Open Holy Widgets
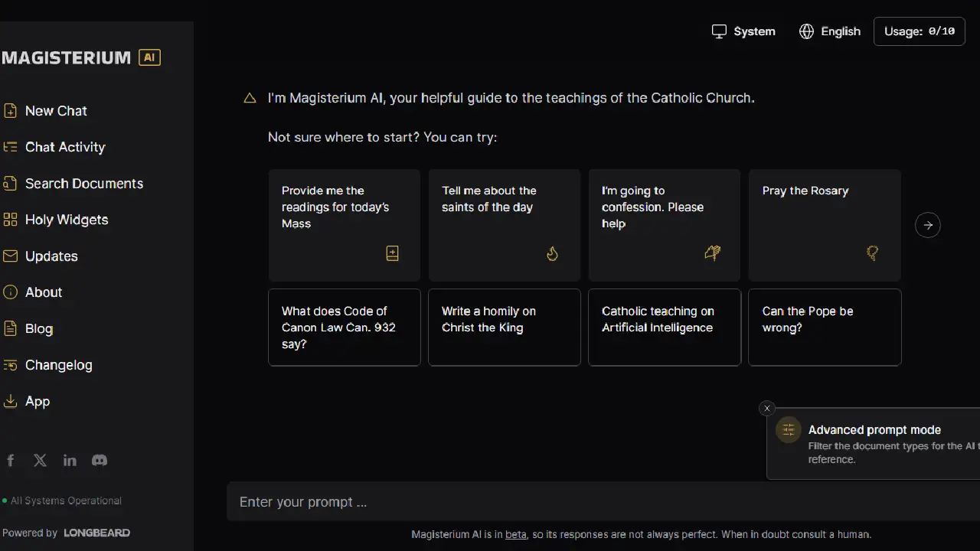This screenshot has height=551, width=980. click(x=66, y=220)
